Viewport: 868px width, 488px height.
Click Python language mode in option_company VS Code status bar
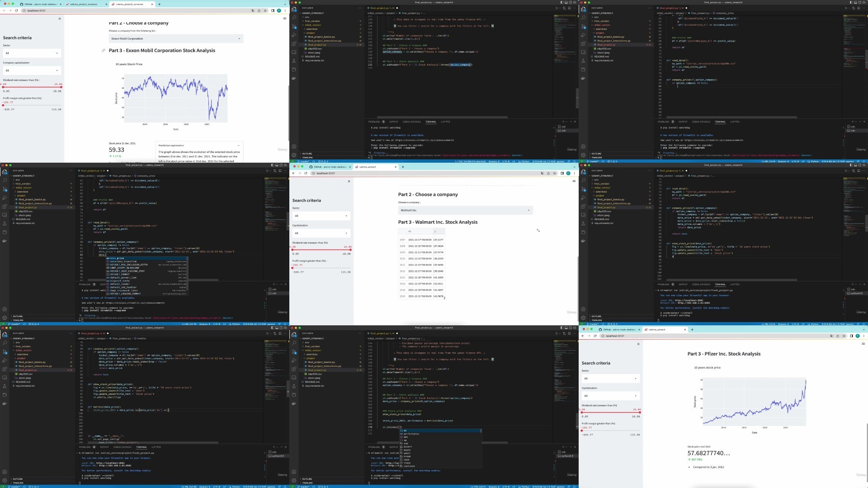coord(527,161)
